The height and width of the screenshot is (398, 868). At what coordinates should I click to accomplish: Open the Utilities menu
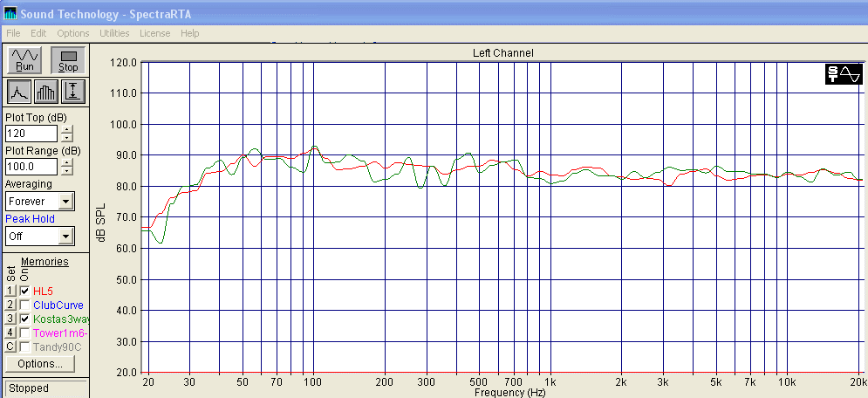(x=114, y=33)
